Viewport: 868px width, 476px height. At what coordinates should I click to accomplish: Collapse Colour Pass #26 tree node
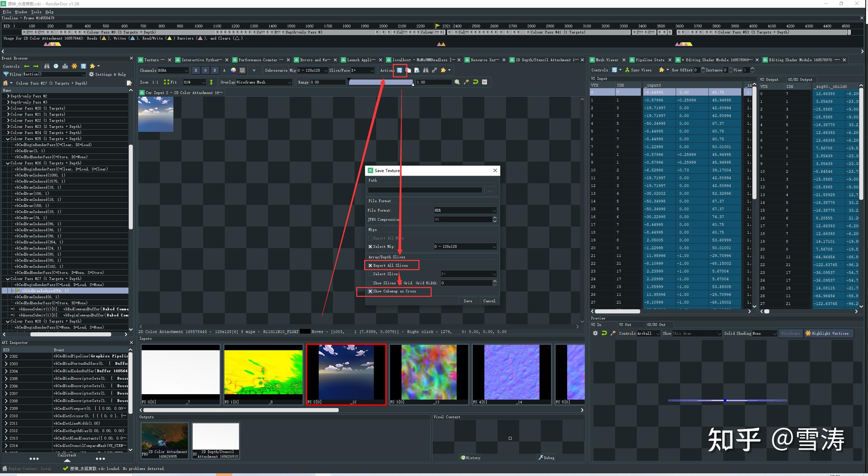pos(8,163)
